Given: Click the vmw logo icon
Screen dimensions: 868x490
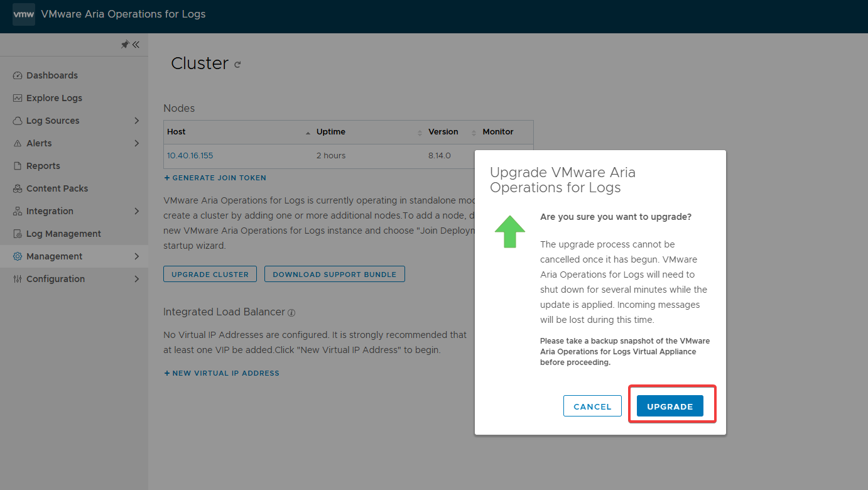Looking at the screenshot, I should (24, 14).
